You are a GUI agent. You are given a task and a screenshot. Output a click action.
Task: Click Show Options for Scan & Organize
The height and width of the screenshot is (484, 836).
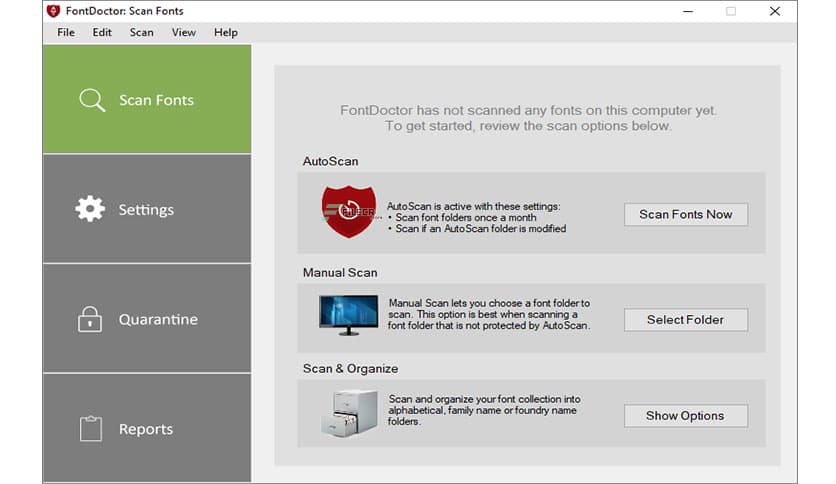coord(686,416)
